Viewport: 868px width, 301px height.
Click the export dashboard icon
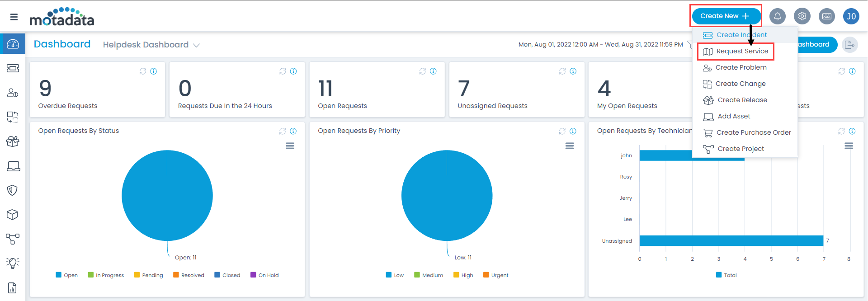(x=849, y=45)
